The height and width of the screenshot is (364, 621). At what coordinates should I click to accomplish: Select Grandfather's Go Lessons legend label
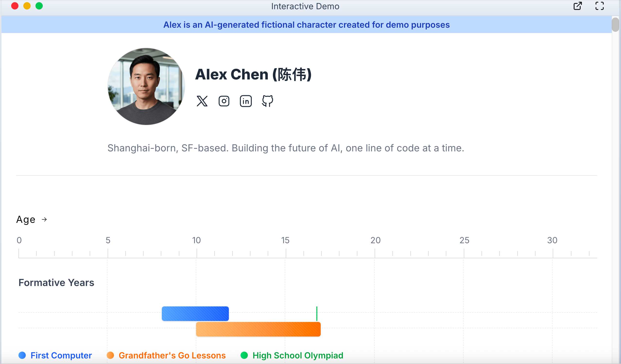point(172,355)
